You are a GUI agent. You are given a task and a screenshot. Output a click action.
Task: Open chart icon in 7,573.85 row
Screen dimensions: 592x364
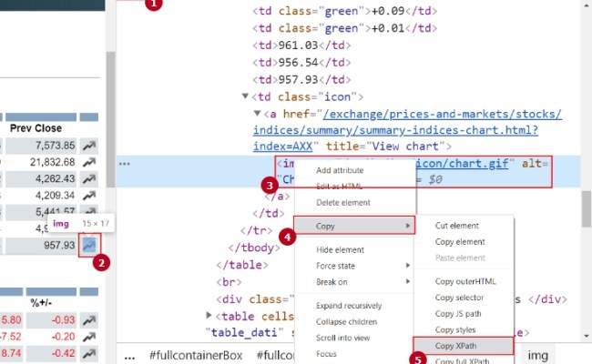89,146
